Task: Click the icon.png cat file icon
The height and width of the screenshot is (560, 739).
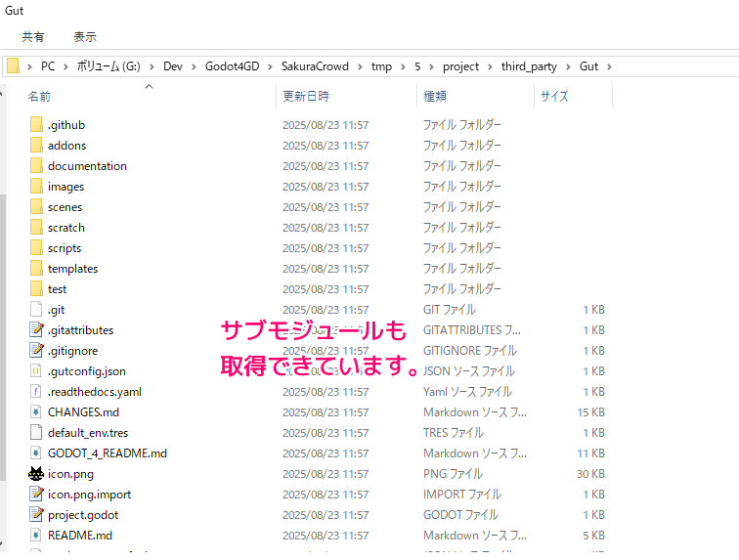Action: 36,474
